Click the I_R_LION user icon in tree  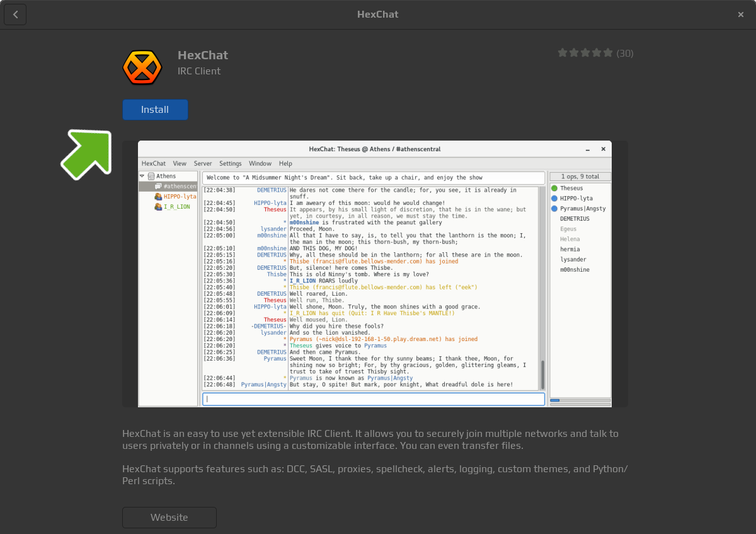158,207
